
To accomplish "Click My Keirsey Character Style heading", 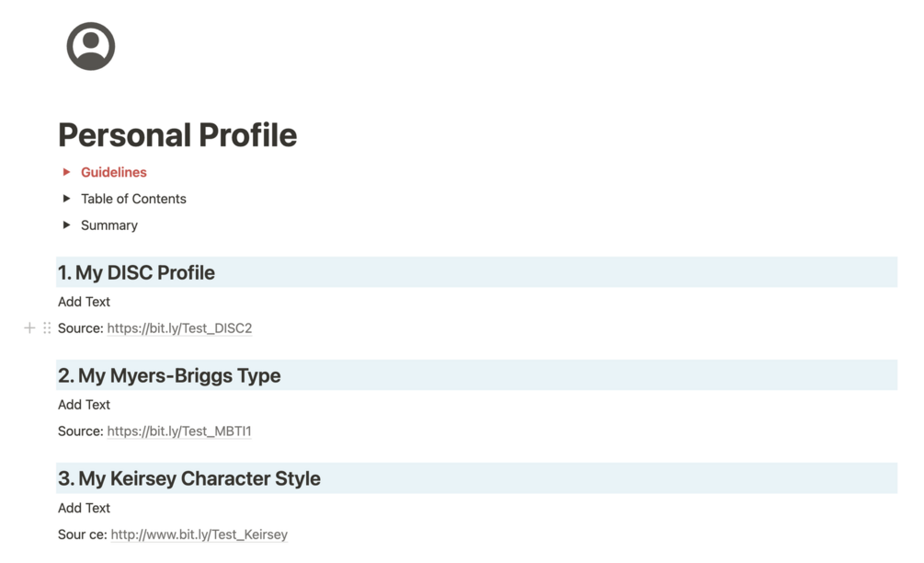I will 189,478.
